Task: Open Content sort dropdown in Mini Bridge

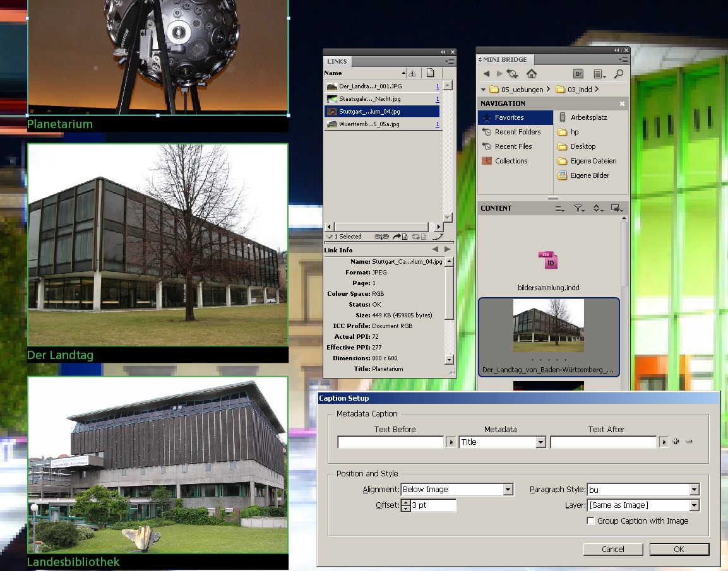Action: [598, 209]
